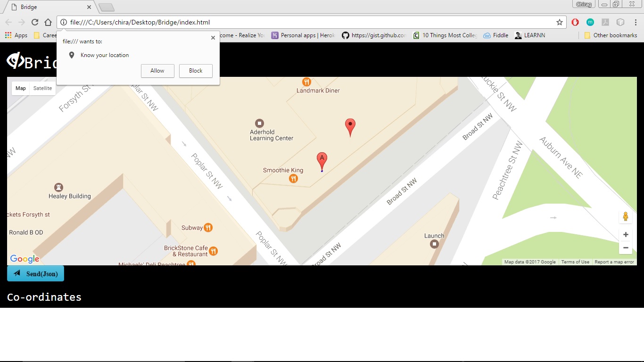Block the location permission request
The image size is (644, 362).
[196, 71]
